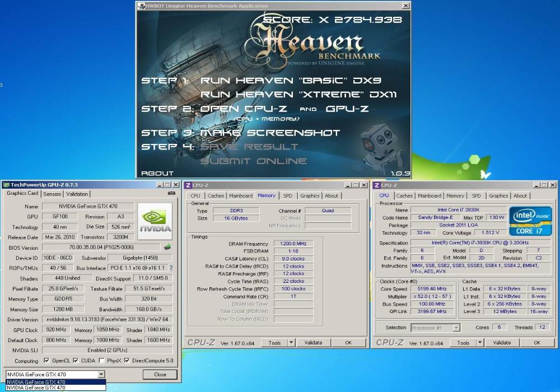This screenshot has width=560, height=392.
Task: Open the About tab in the Memory CPU-Z window
Action: (332, 195)
